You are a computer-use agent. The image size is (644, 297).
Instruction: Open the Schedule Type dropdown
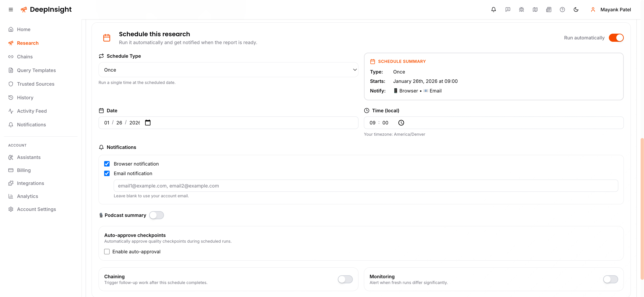228,70
